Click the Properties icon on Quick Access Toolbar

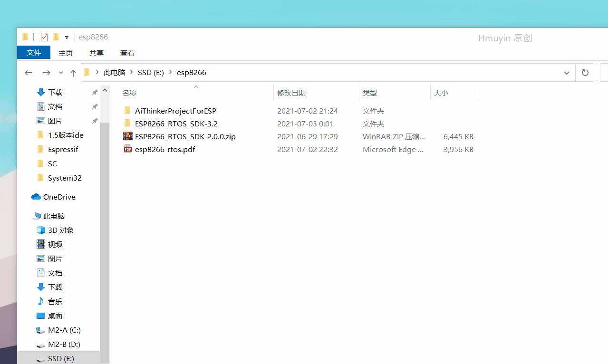[44, 37]
